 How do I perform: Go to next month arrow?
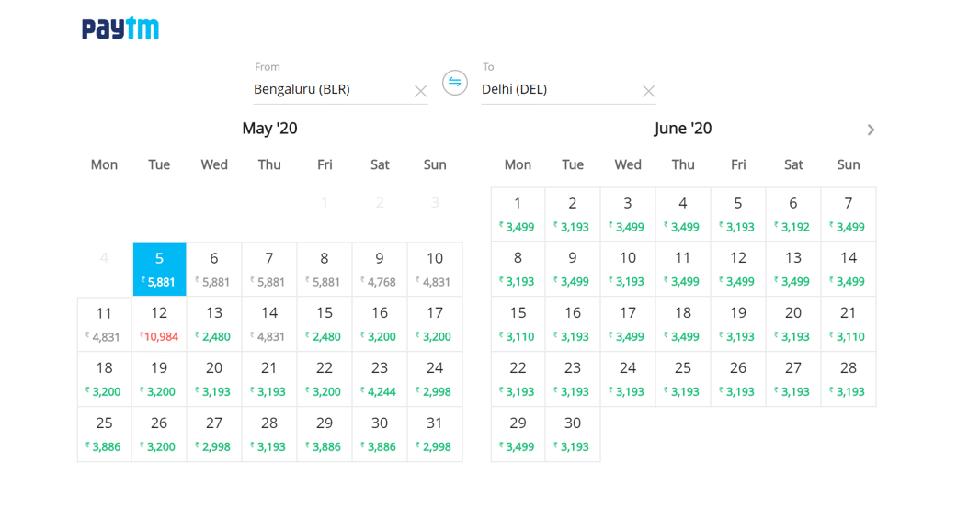click(x=871, y=130)
